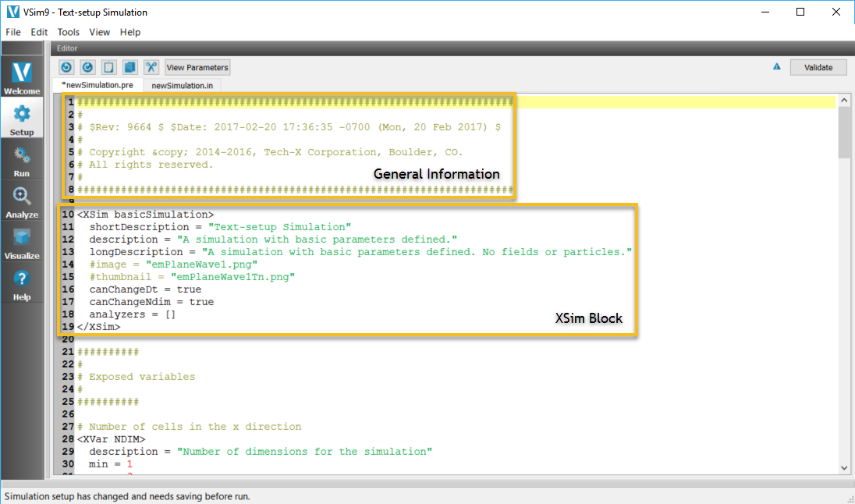Click the status bar message text
The image size is (855, 504).
(x=127, y=496)
